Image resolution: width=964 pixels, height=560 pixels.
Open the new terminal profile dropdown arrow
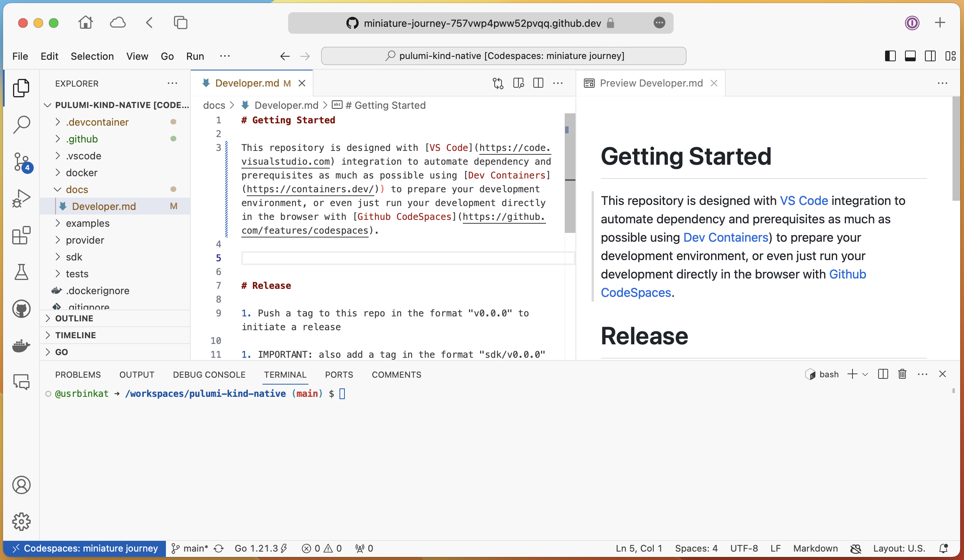coord(865,374)
